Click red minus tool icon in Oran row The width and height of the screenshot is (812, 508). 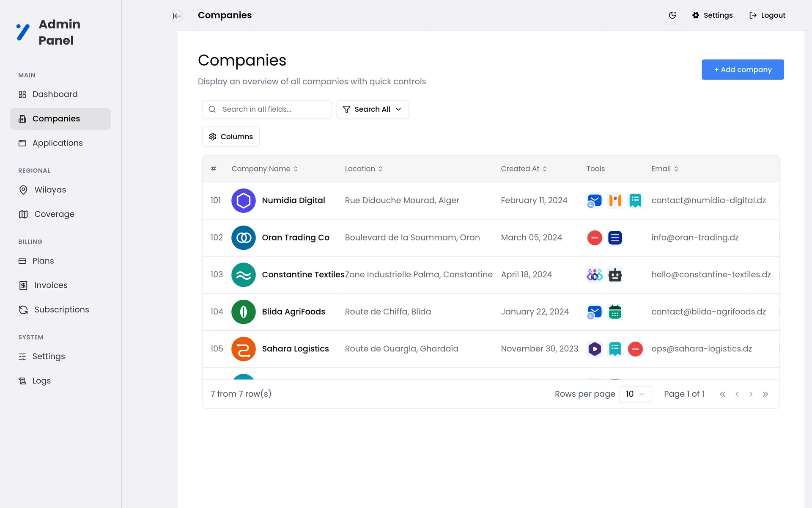click(595, 237)
